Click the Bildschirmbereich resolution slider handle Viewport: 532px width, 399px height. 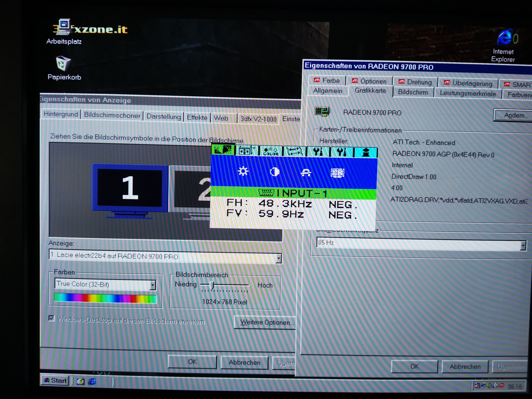tap(212, 285)
